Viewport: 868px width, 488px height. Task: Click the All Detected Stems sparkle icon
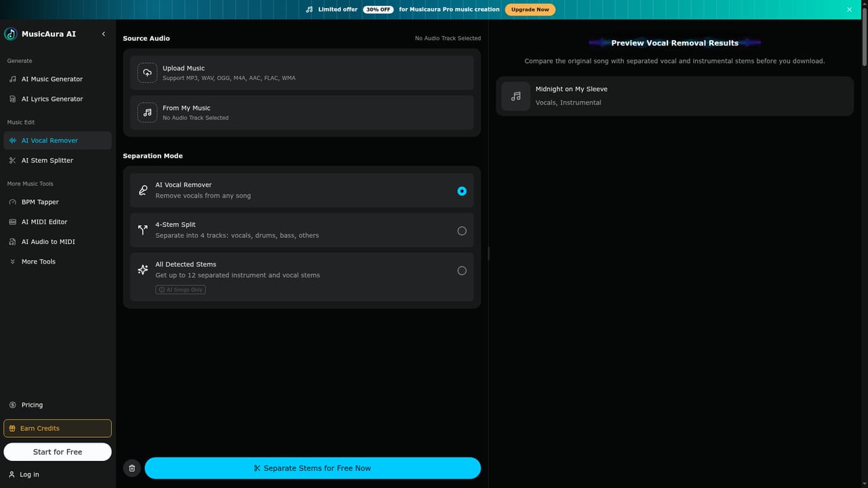(142, 270)
